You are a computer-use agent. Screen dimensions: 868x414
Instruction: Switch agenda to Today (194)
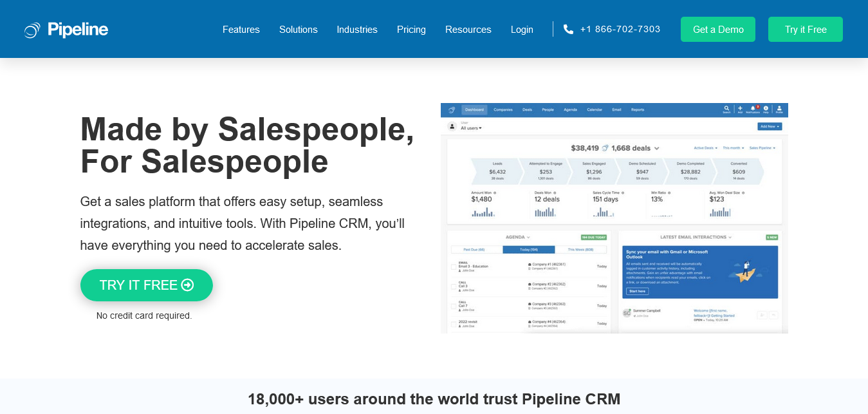tap(529, 249)
